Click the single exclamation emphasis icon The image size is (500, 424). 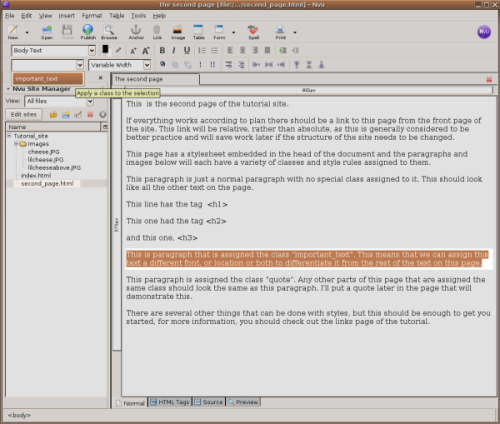[200, 65]
